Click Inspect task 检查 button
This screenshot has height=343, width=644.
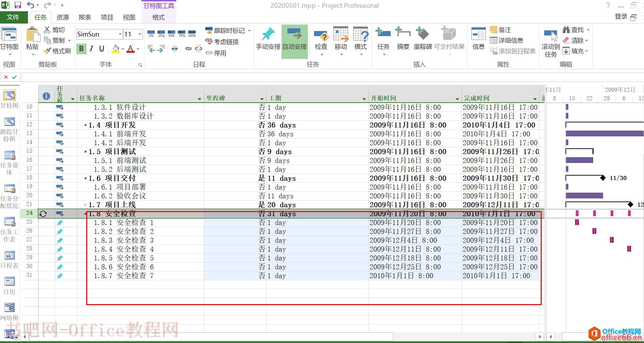(x=321, y=41)
